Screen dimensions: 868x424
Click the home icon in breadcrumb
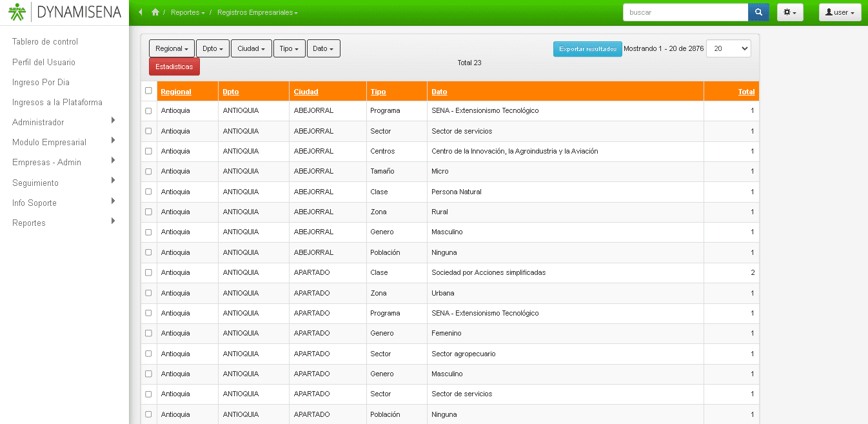pyautogui.click(x=155, y=12)
